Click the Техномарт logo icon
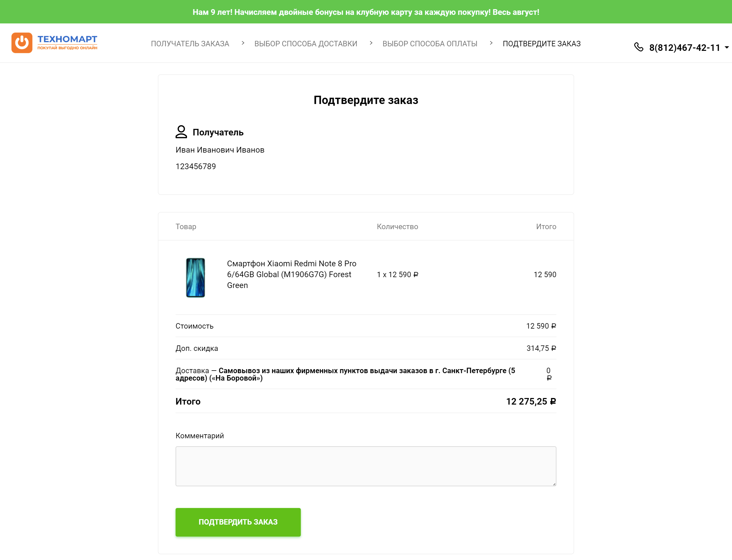 (x=22, y=43)
